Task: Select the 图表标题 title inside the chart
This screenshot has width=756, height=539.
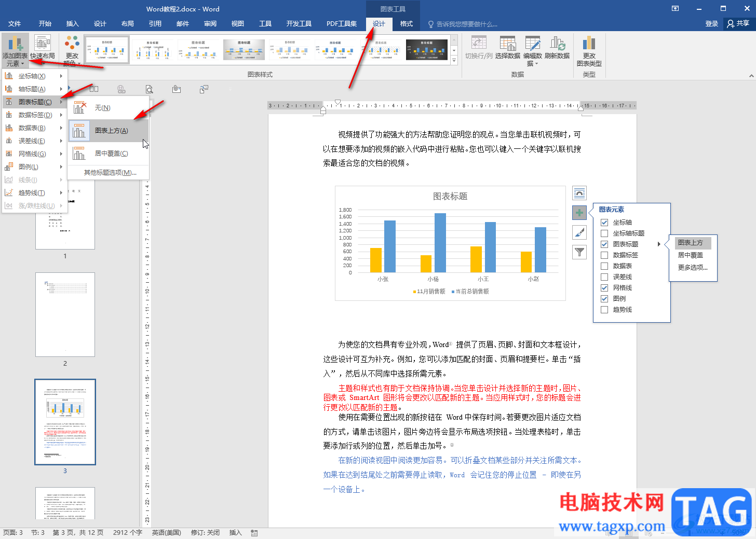Action: pos(450,196)
